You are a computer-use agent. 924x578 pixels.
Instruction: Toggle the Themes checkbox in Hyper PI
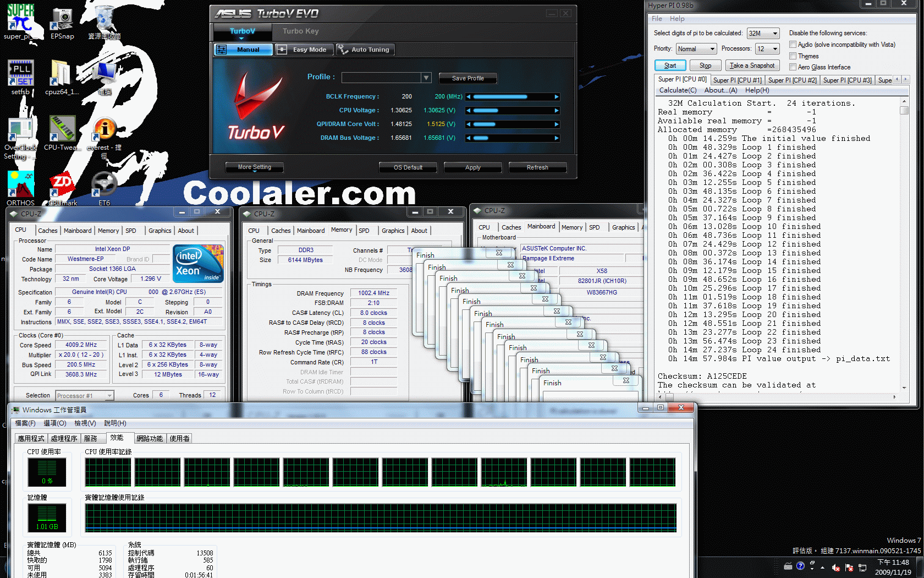(793, 56)
